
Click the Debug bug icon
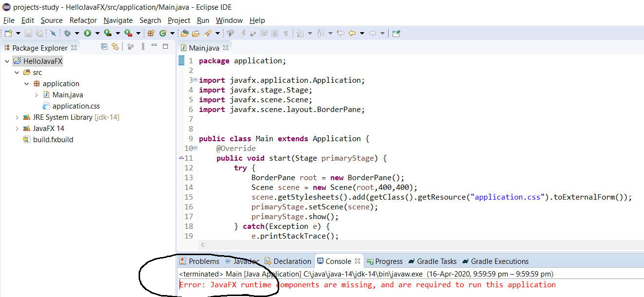[68, 33]
